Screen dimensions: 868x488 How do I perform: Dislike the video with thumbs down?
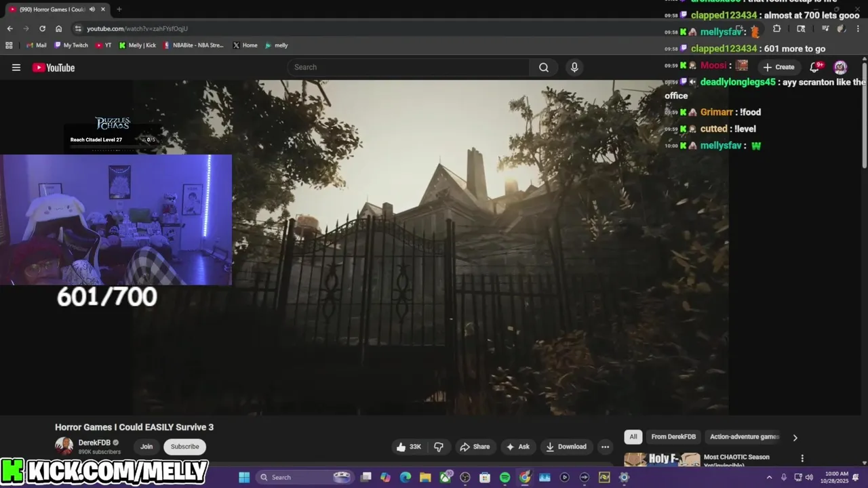439,447
